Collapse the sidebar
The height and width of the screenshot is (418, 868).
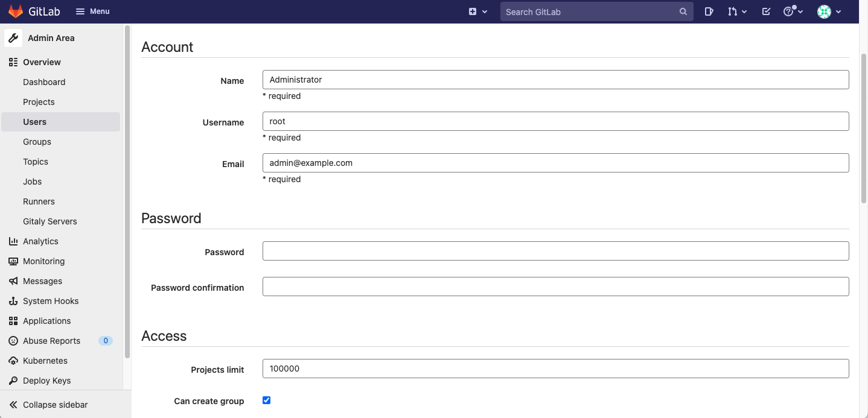point(54,404)
